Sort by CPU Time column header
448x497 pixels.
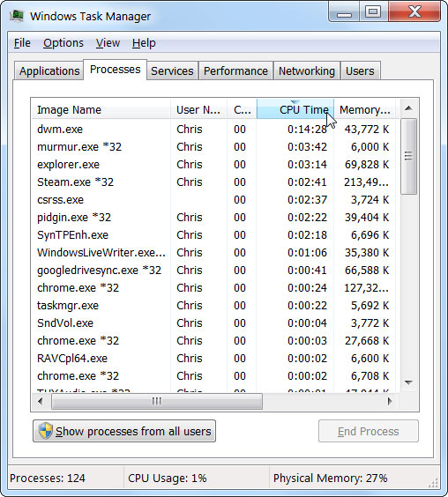[x=295, y=109]
